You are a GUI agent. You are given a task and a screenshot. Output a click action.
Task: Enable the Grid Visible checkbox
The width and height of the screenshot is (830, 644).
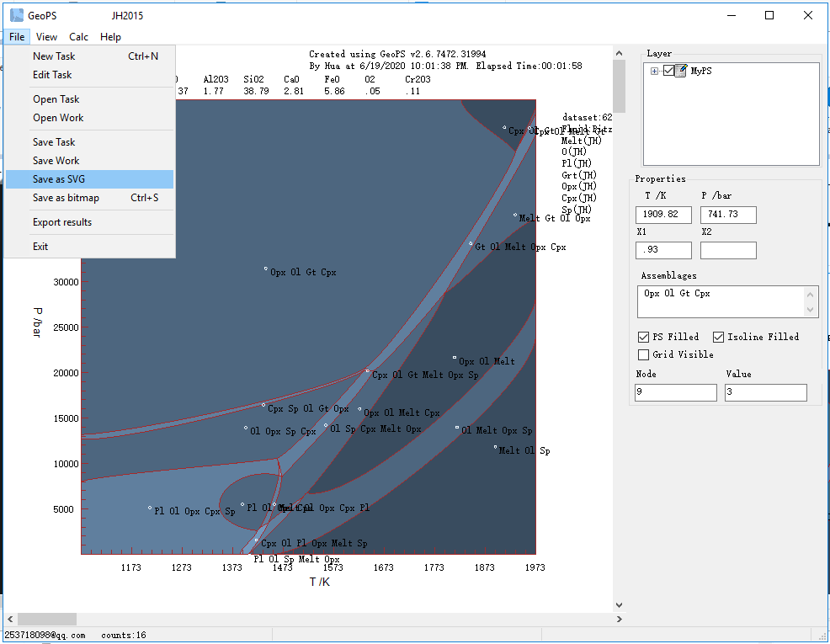(x=644, y=354)
